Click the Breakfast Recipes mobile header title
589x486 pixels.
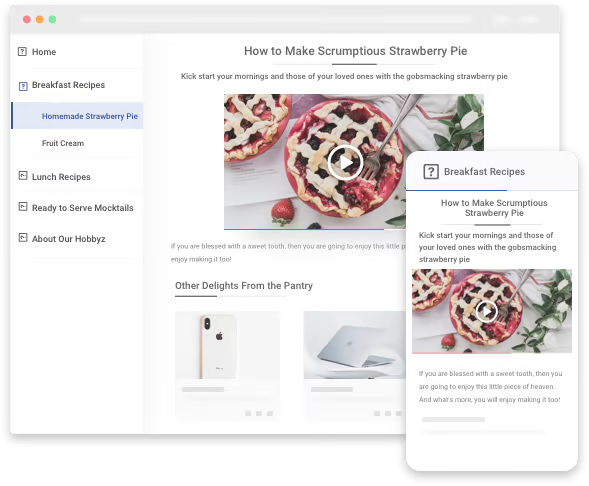point(484,172)
